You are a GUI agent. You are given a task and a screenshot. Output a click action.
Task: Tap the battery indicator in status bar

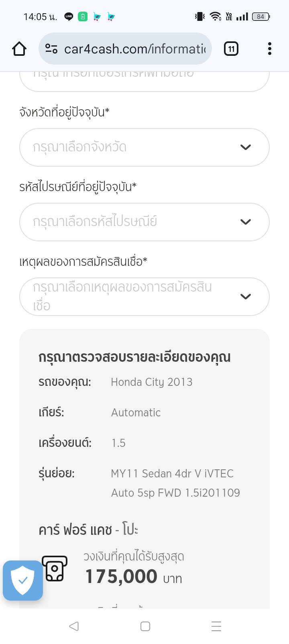[x=261, y=16]
